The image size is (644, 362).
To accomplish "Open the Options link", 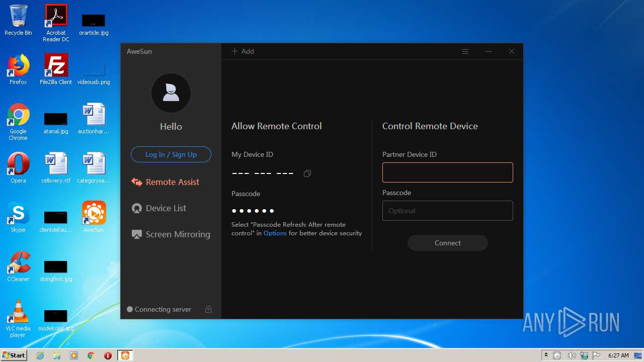I will (275, 233).
